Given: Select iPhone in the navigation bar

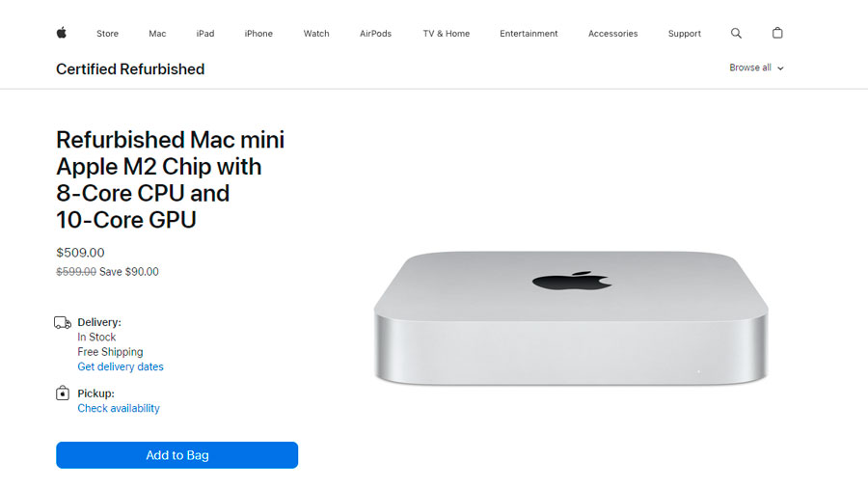Looking at the screenshot, I should 258,33.
